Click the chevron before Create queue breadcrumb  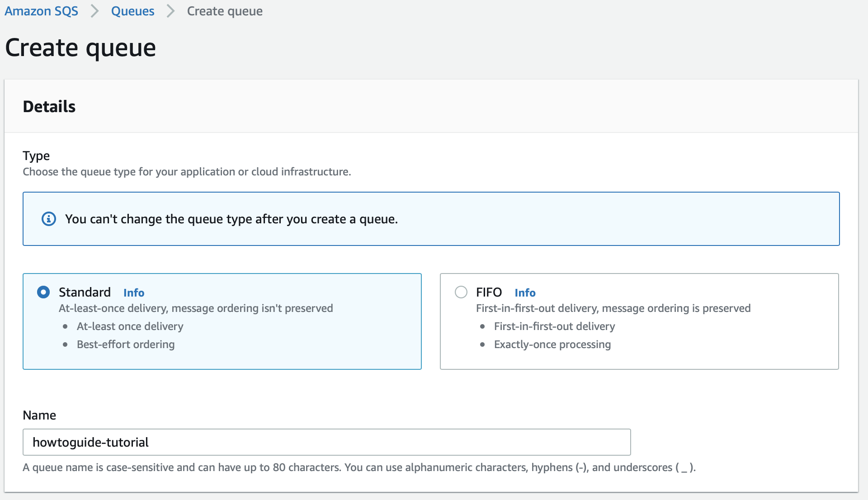170,11
